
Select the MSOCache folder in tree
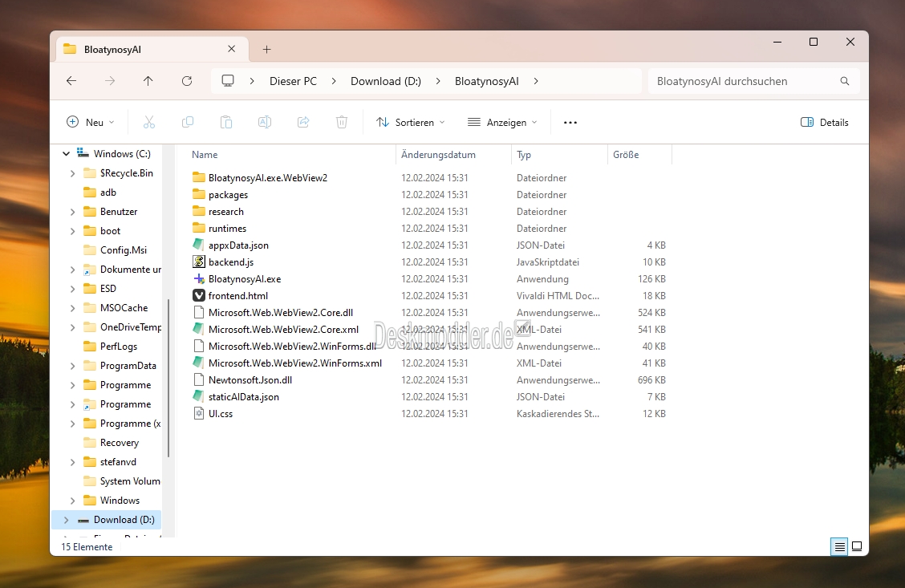click(x=124, y=307)
